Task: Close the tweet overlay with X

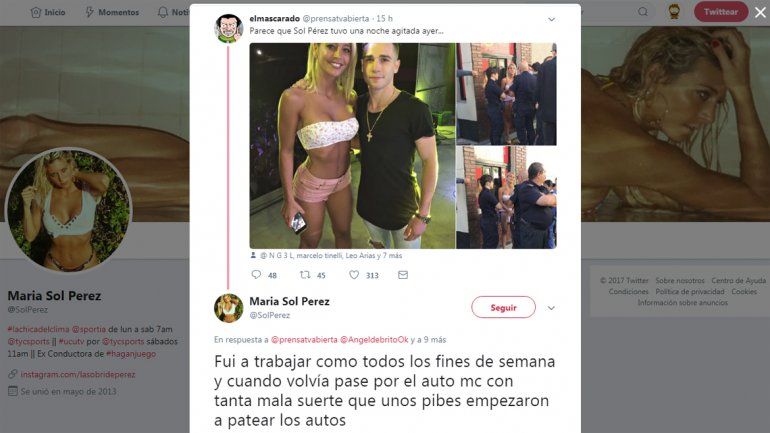Action: (760, 12)
